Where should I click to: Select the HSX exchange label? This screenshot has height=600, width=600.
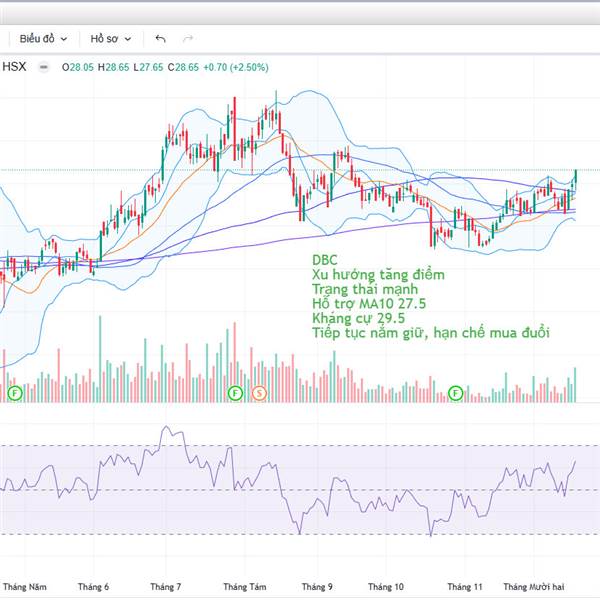(14, 67)
